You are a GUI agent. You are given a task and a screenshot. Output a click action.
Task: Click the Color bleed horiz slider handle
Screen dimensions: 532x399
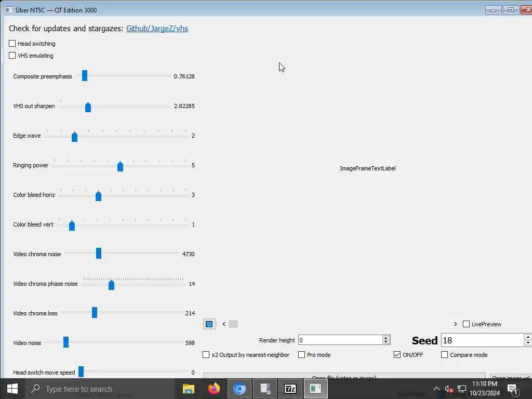(98, 195)
